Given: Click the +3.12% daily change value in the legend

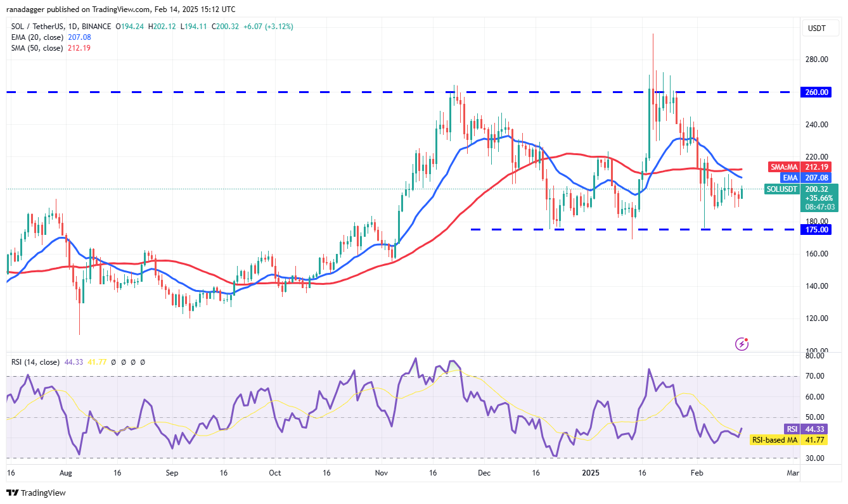Looking at the screenshot, I should (x=278, y=27).
